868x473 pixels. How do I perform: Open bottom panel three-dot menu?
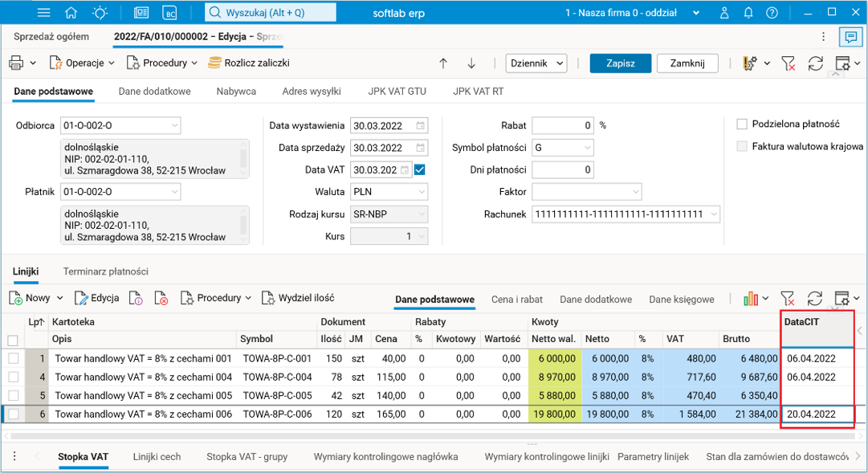click(14, 456)
